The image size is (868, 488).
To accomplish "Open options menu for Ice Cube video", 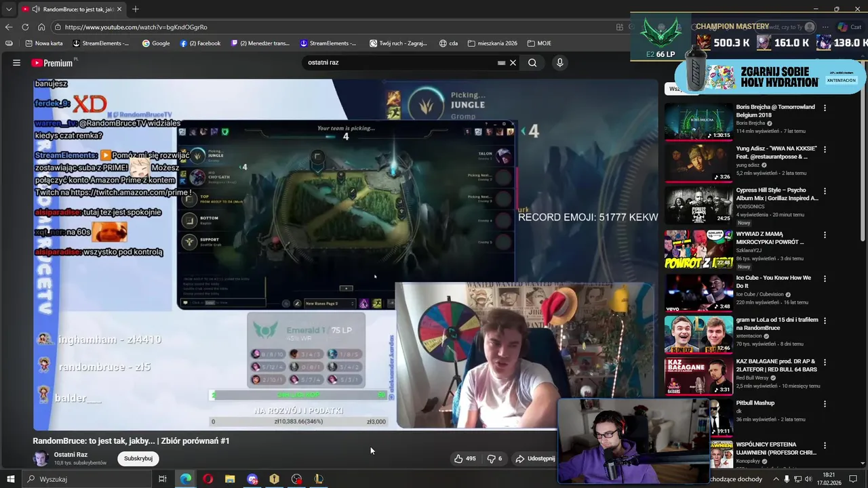I will 825,279.
